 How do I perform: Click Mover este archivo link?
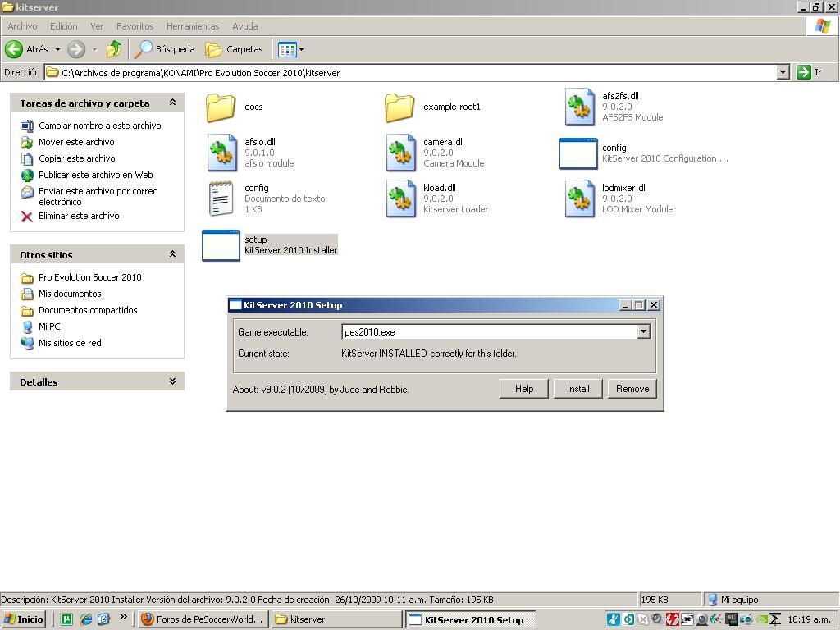click(76, 142)
